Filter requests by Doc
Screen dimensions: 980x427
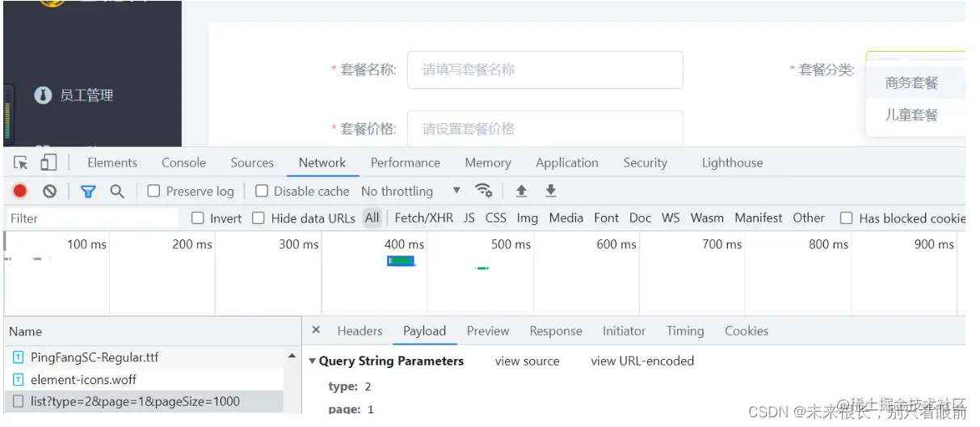click(641, 218)
